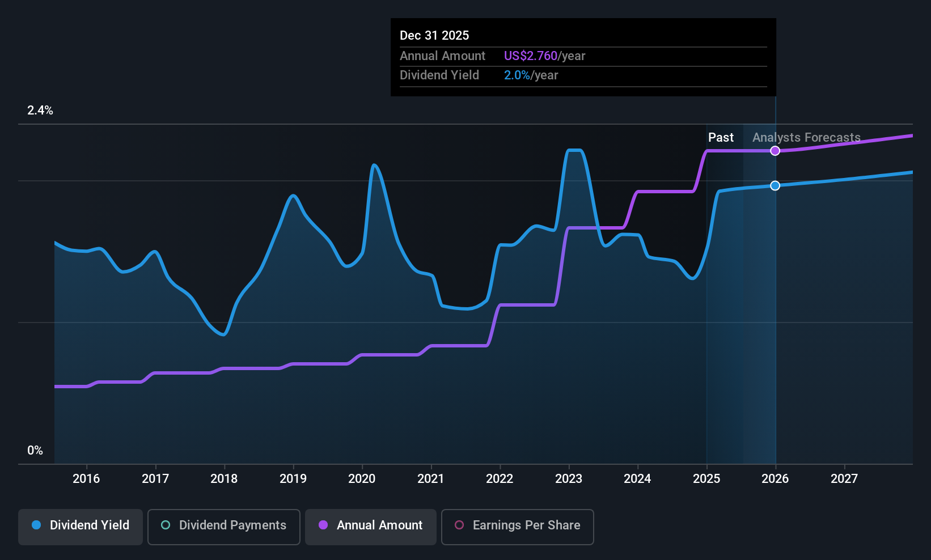This screenshot has height=560, width=931.
Task: Select the purple Annual Amount data point
Action: 775,151
